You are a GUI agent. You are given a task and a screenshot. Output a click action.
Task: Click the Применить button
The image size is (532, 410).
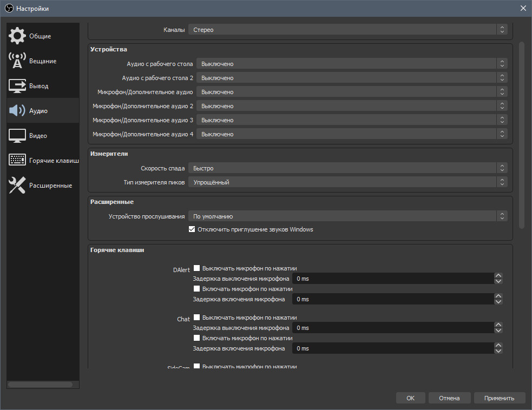tap(499, 398)
